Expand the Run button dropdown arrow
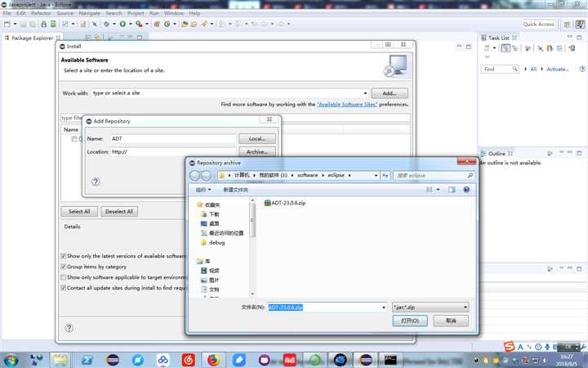 coord(131,24)
